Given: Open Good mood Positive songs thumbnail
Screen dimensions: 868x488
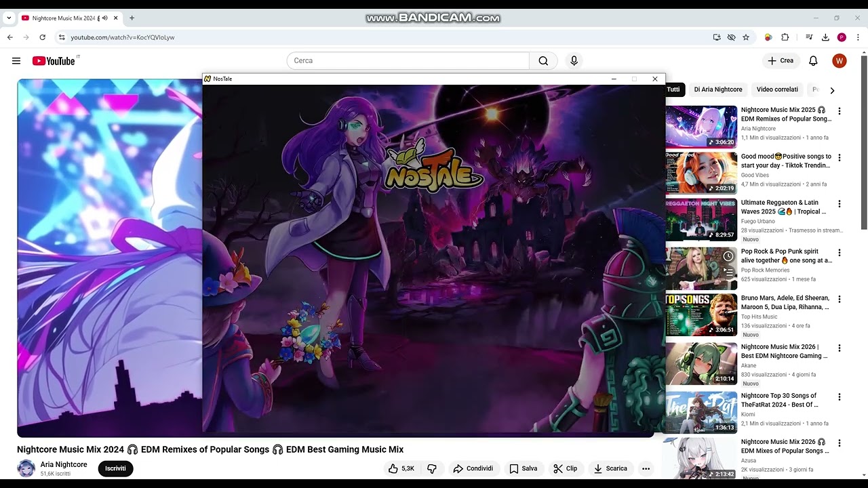Looking at the screenshot, I should click(701, 173).
